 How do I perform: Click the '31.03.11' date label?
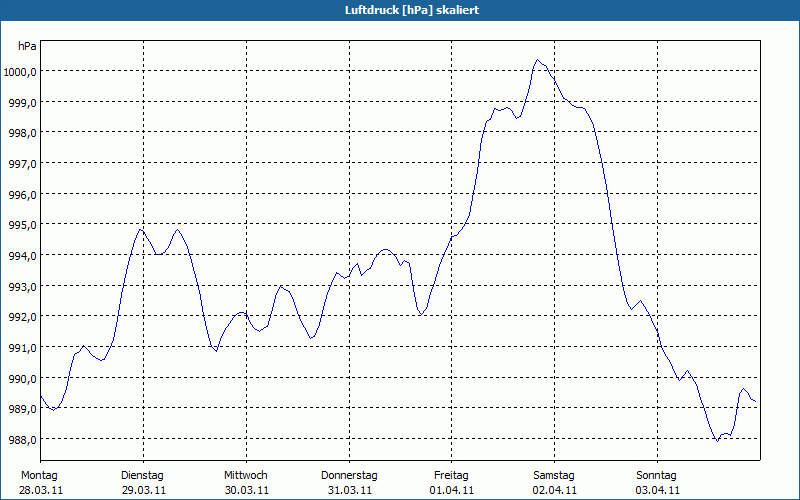coord(349,491)
